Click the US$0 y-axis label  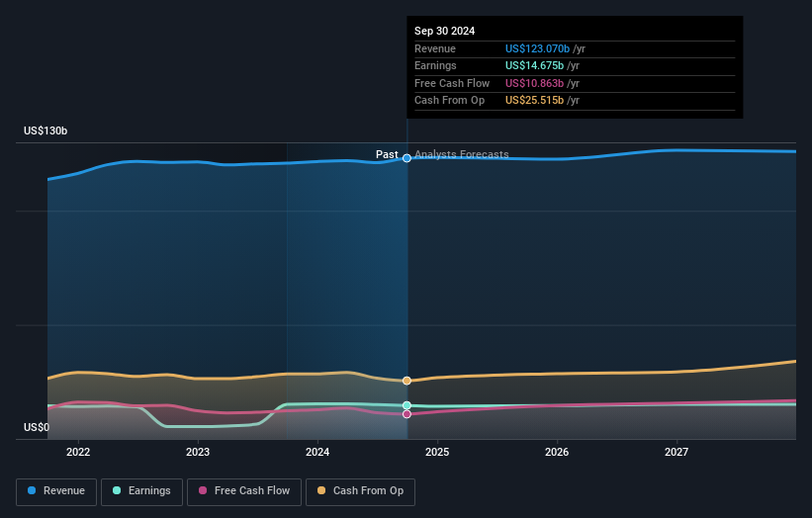37,427
